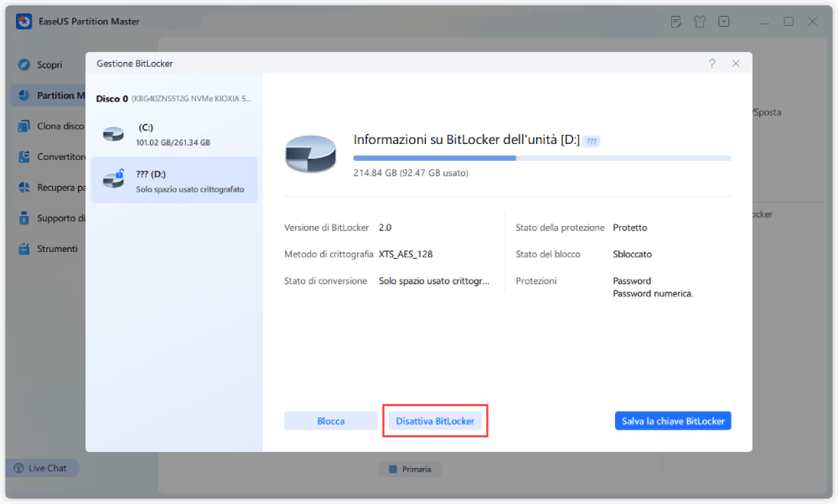838x504 pixels.
Task: Select the (C:) drive entry
Action: pos(174,134)
